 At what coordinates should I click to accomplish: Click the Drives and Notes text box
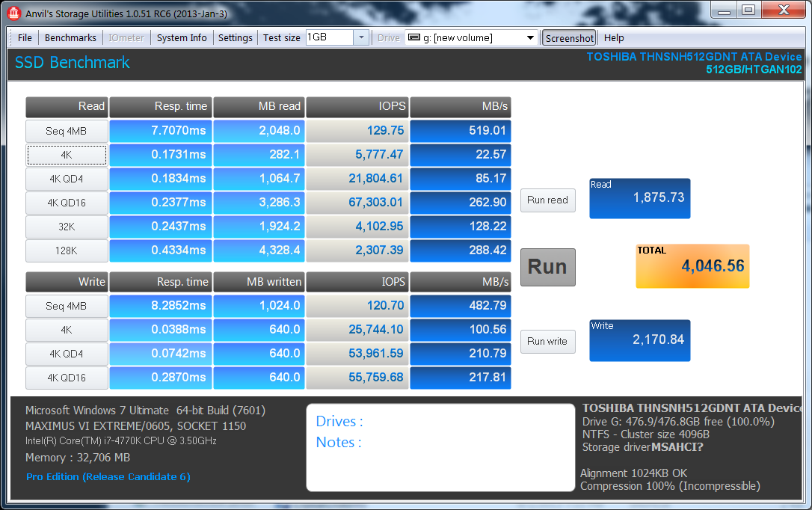(x=440, y=447)
